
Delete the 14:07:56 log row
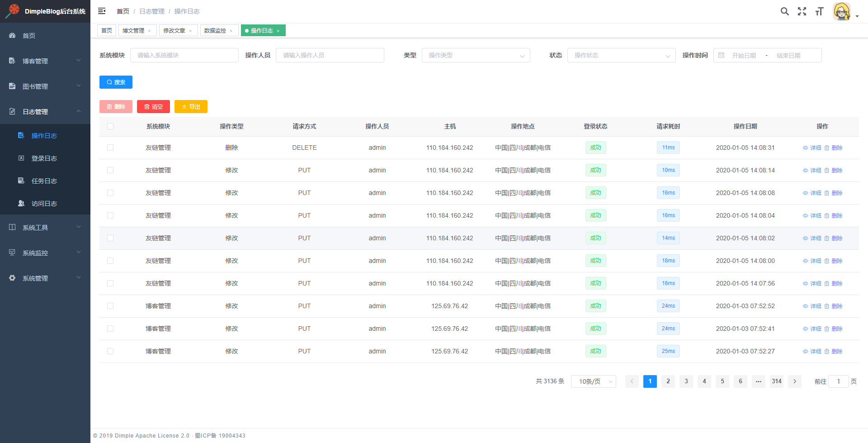(x=833, y=283)
